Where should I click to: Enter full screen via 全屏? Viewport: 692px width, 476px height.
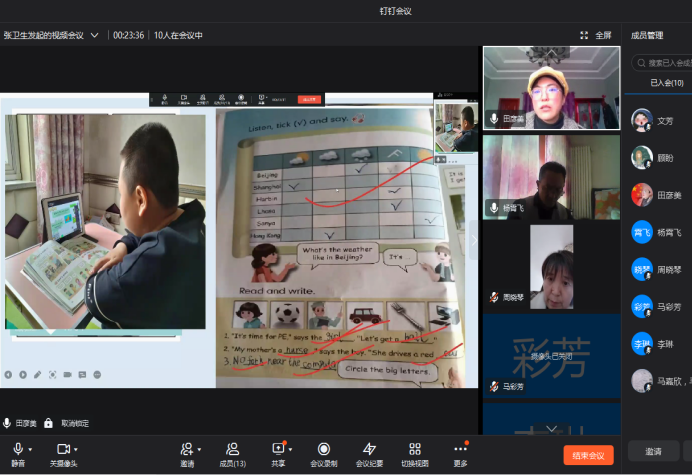coord(603,35)
